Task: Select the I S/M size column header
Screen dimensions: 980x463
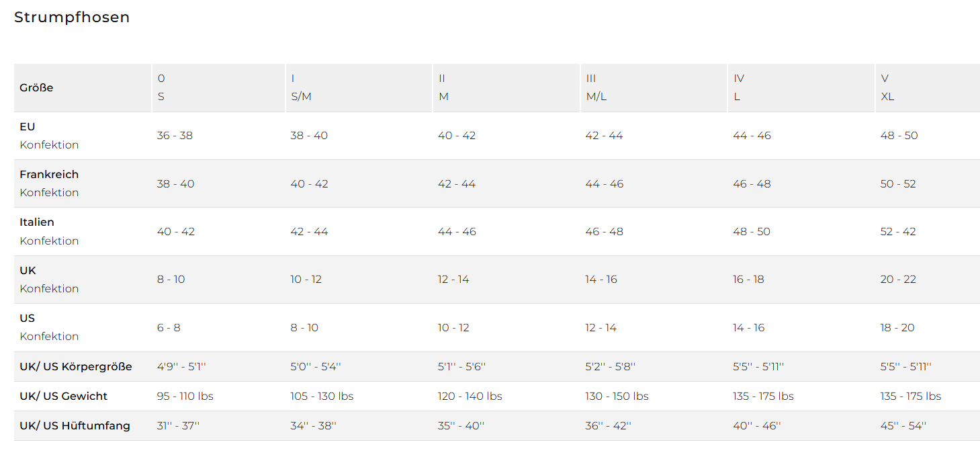Action: [x=301, y=87]
